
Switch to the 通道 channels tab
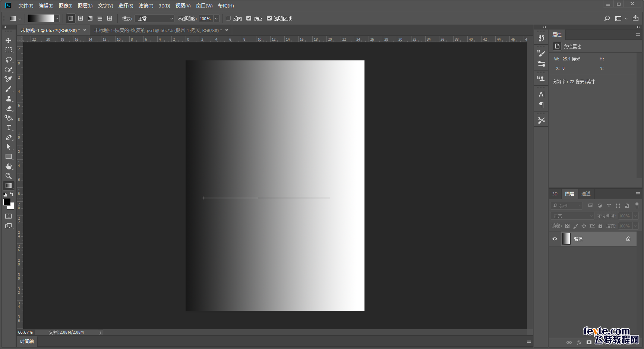586,194
